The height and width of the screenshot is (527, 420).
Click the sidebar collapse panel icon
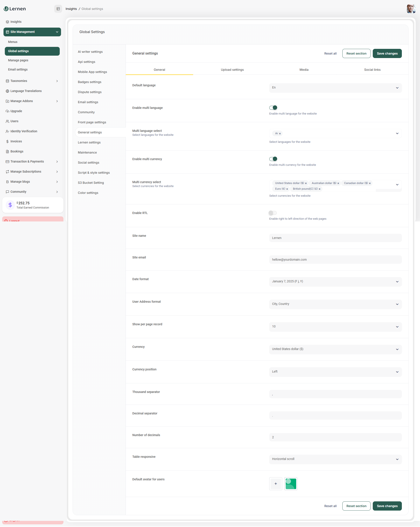(58, 9)
